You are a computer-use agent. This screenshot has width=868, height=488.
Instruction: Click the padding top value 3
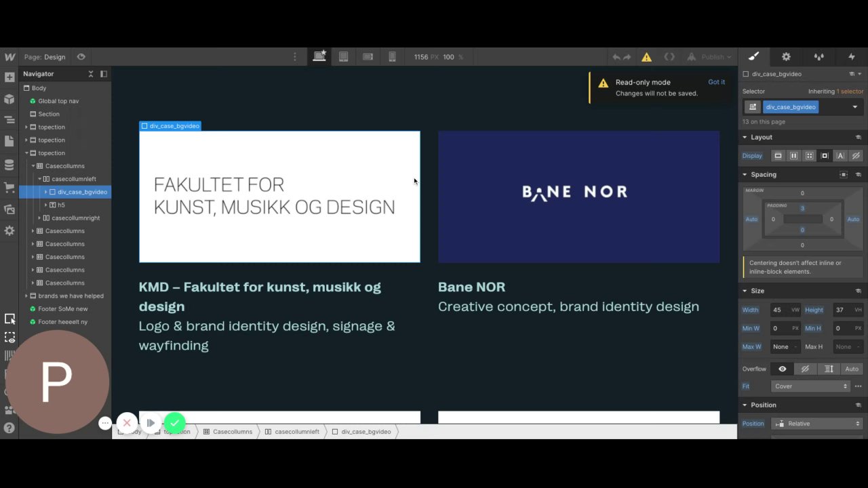tap(802, 208)
